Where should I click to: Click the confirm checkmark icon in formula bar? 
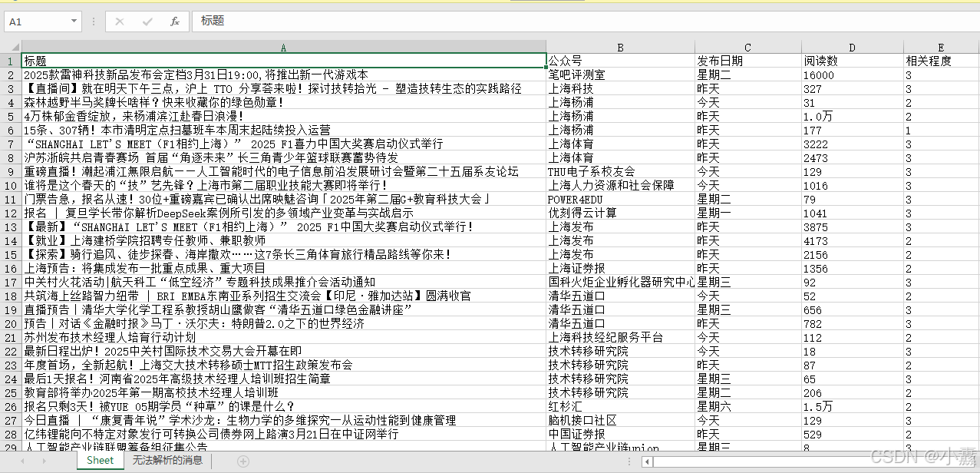(x=147, y=21)
